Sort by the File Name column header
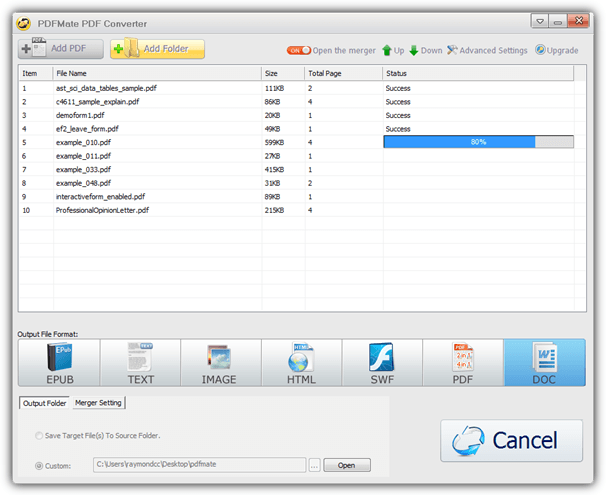This screenshot has height=495, width=606. coord(157,73)
